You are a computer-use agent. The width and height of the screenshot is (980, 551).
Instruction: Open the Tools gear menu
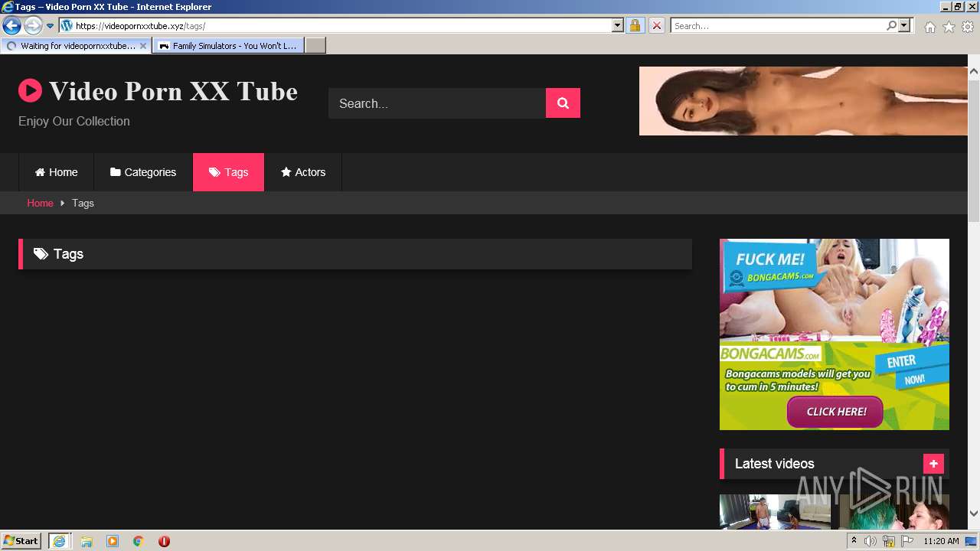[968, 27]
